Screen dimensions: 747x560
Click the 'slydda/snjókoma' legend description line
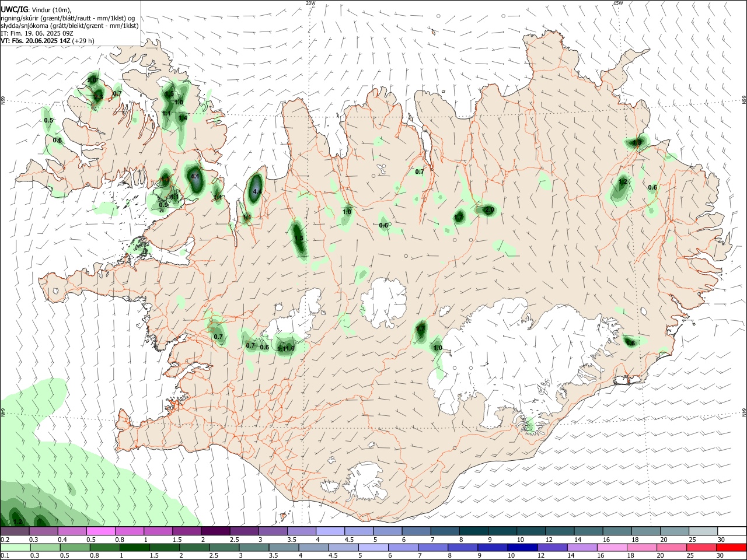(69, 26)
